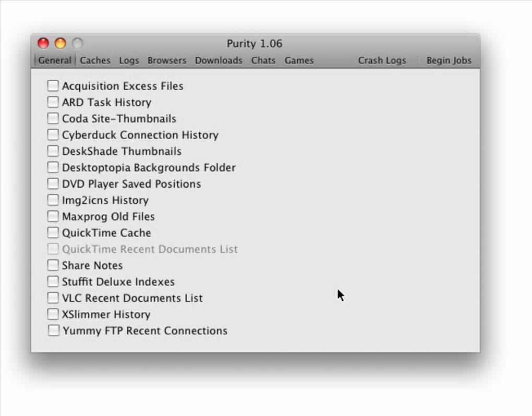
Task: Click Begin Jobs in toolbar
Action: click(449, 60)
